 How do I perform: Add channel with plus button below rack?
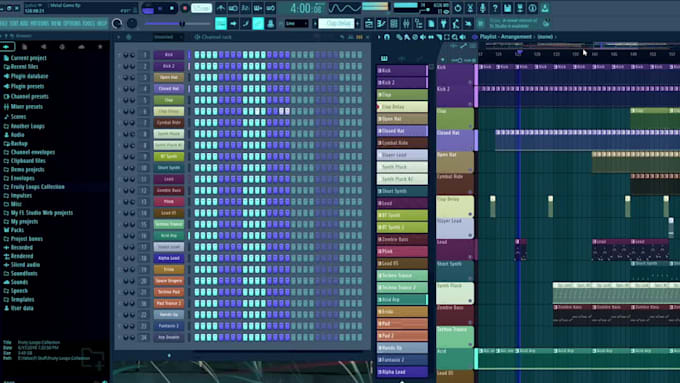(x=169, y=356)
